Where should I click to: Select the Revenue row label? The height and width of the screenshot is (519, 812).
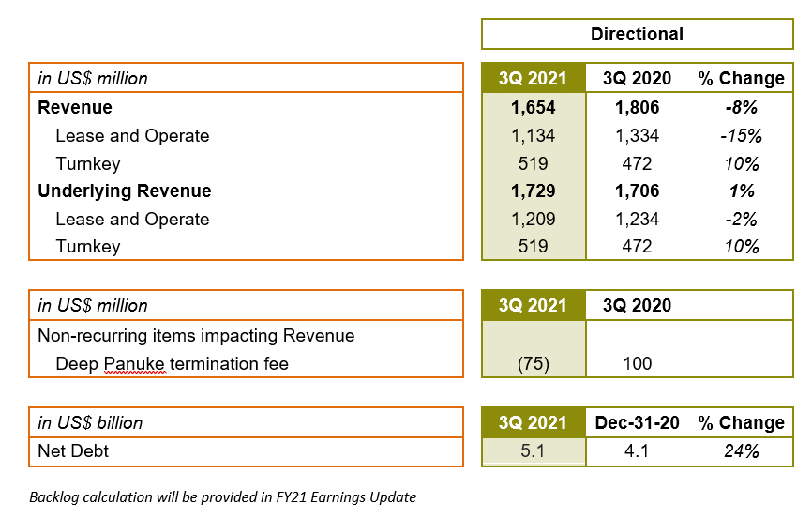pos(75,108)
